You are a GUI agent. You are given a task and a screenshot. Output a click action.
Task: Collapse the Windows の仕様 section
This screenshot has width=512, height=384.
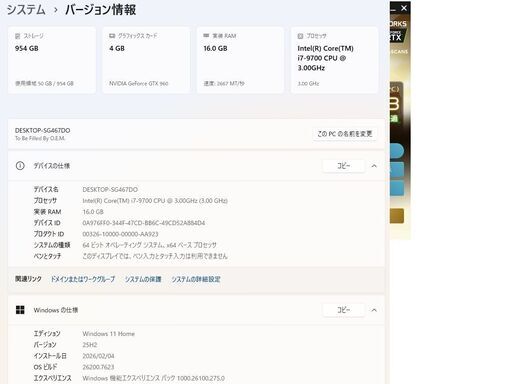(x=374, y=310)
